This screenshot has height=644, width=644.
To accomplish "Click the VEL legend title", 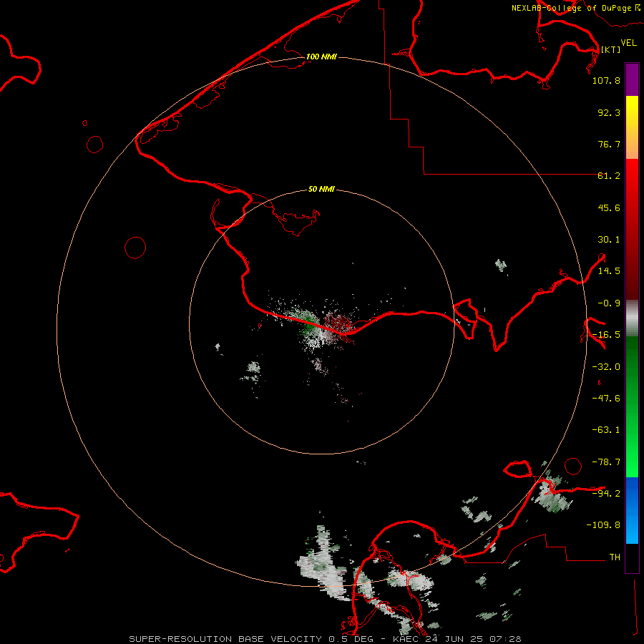I will 628,43.
